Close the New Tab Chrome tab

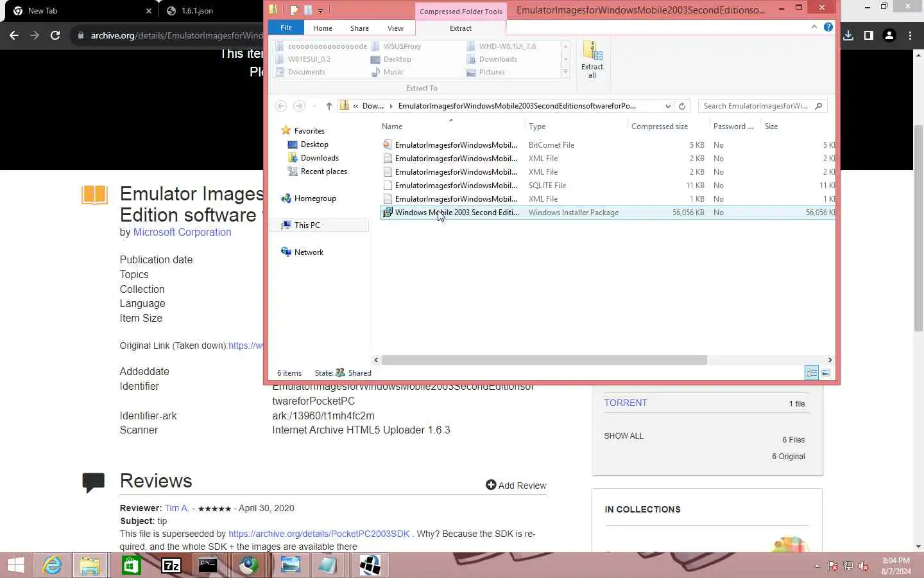(x=149, y=11)
